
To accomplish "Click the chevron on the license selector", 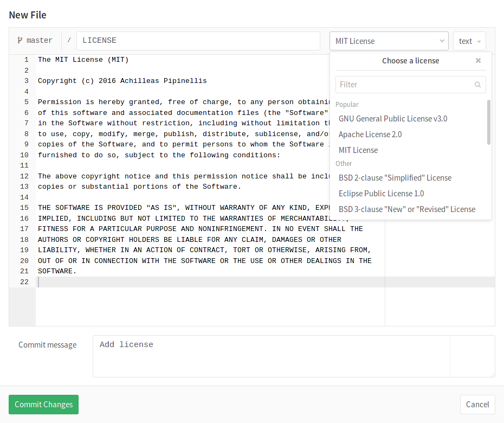I will pyautogui.click(x=443, y=41).
